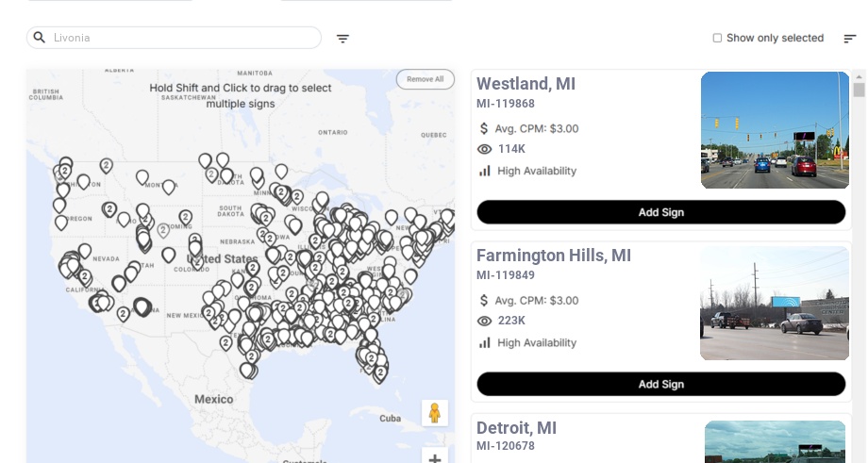Add the Farmington Hills, MI sign
Screen dimensions: 868x463
[x=660, y=384]
